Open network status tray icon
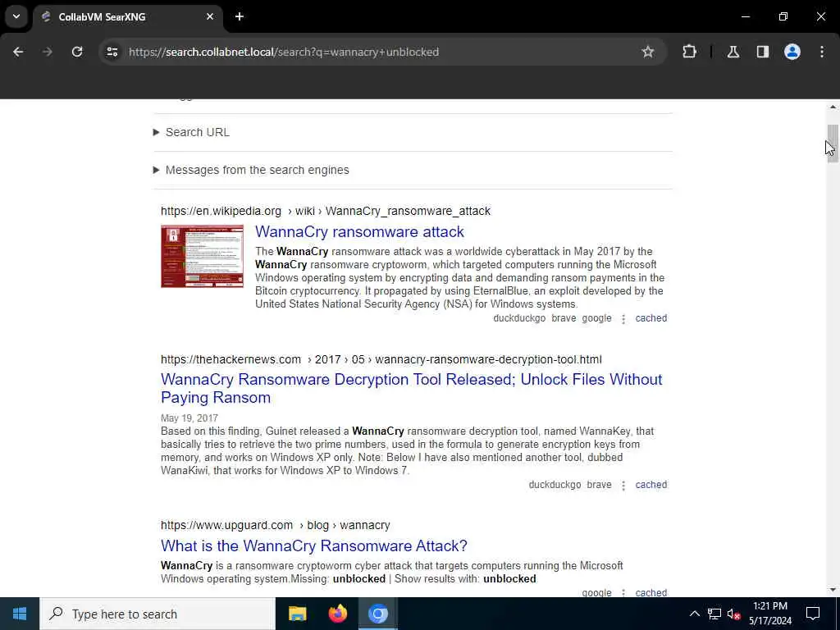The height and width of the screenshot is (630, 840). (714, 614)
